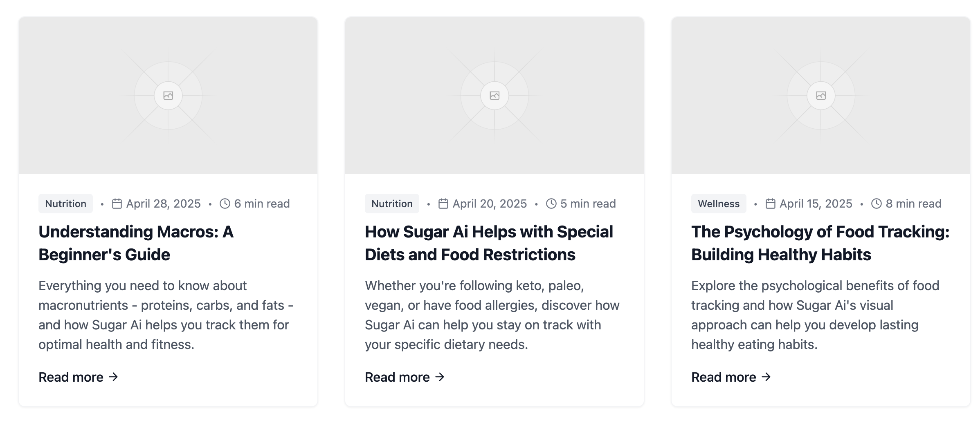Click the placeholder image icon on the Psychology card
980x425 pixels.
821,95
